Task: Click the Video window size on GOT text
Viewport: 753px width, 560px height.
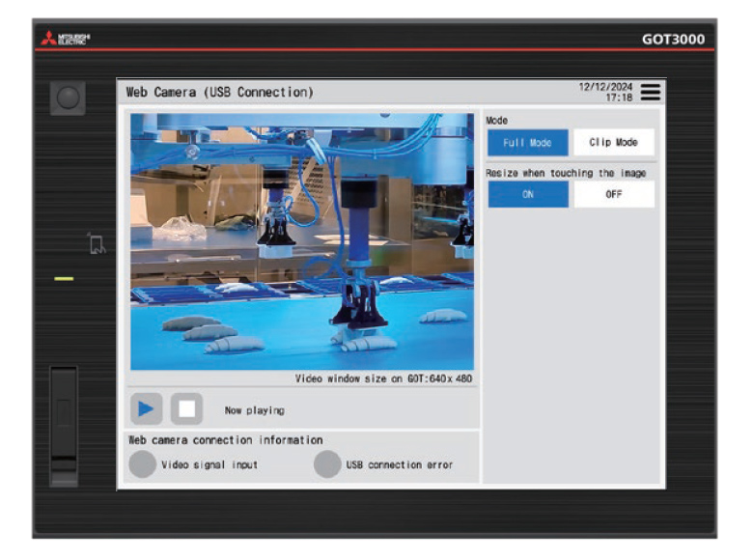Action: coord(383,378)
